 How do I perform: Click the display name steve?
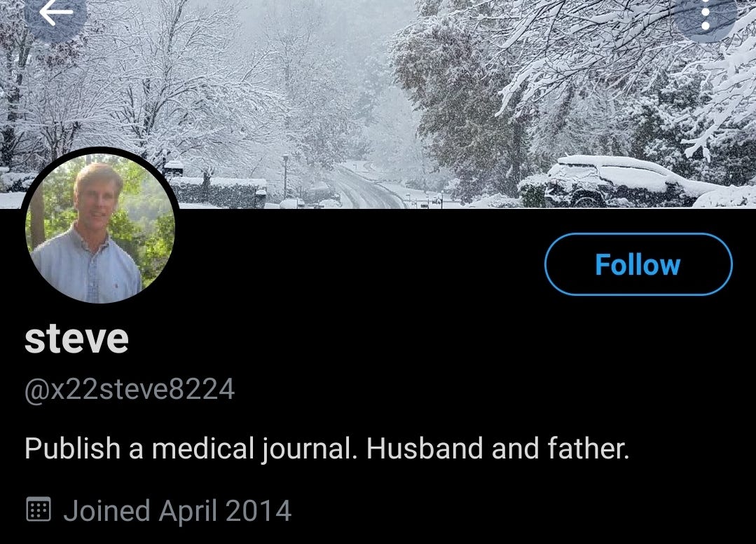click(76, 338)
